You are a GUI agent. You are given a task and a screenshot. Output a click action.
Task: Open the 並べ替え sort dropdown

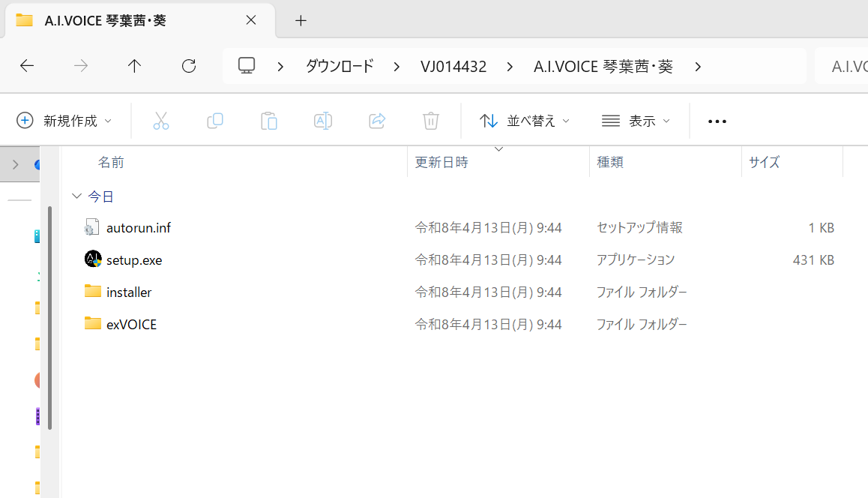tap(525, 121)
